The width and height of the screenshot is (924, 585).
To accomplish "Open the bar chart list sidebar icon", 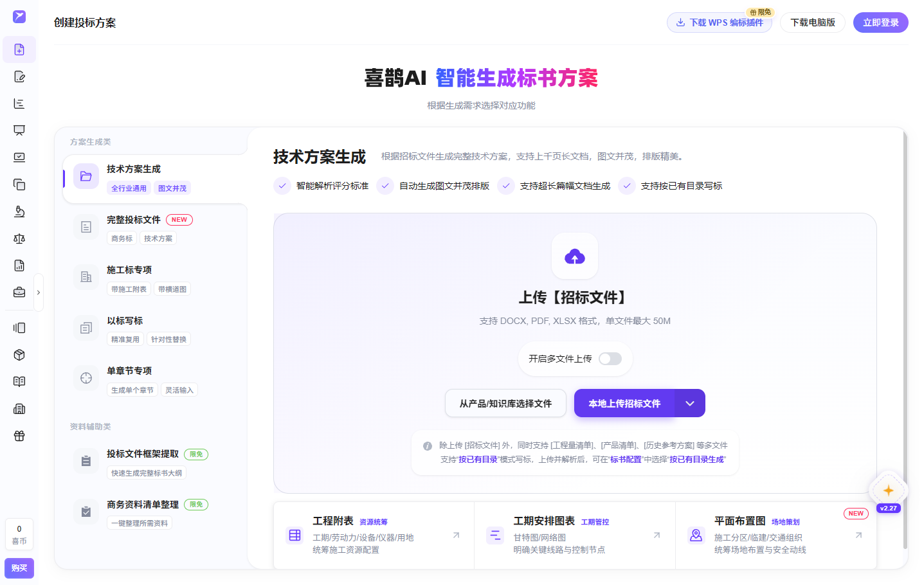I will tap(19, 104).
